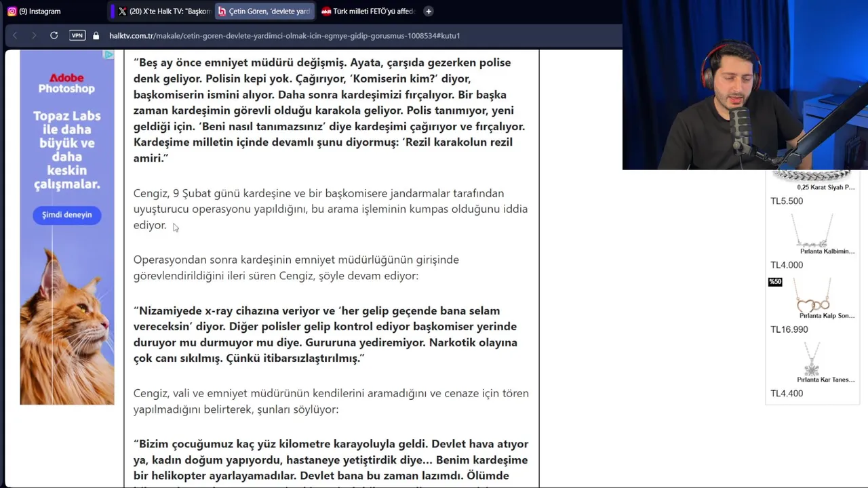Screen dimensions: 868x488
Task: Open the Pırlanta Kar Tanesi necklace ad
Action: click(812, 363)
